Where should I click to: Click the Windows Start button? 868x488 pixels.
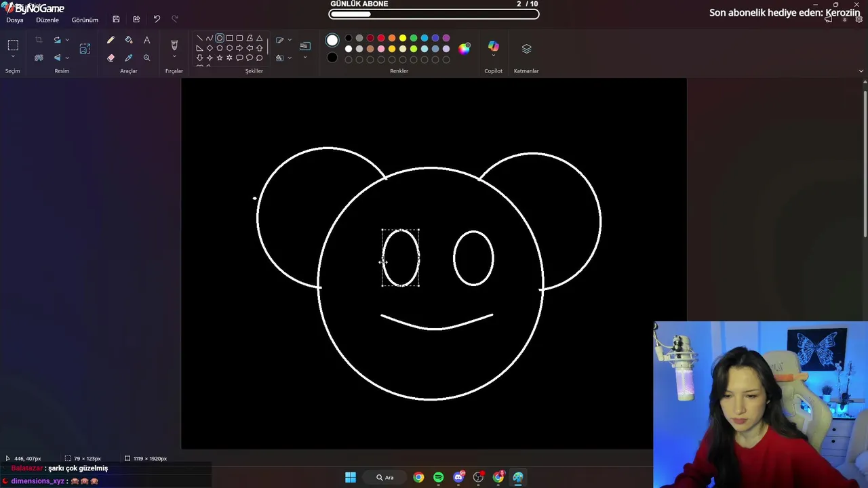[x=351, y=477]
